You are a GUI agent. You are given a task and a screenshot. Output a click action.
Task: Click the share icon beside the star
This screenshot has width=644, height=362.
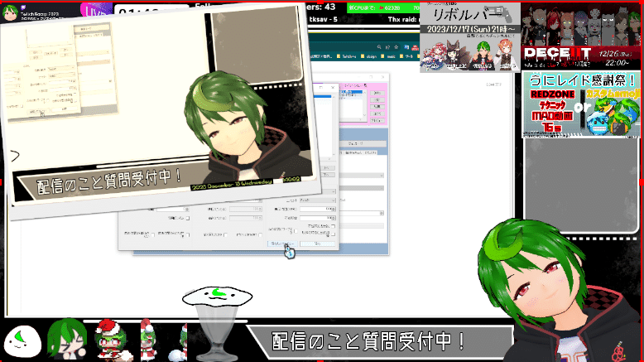387,47
